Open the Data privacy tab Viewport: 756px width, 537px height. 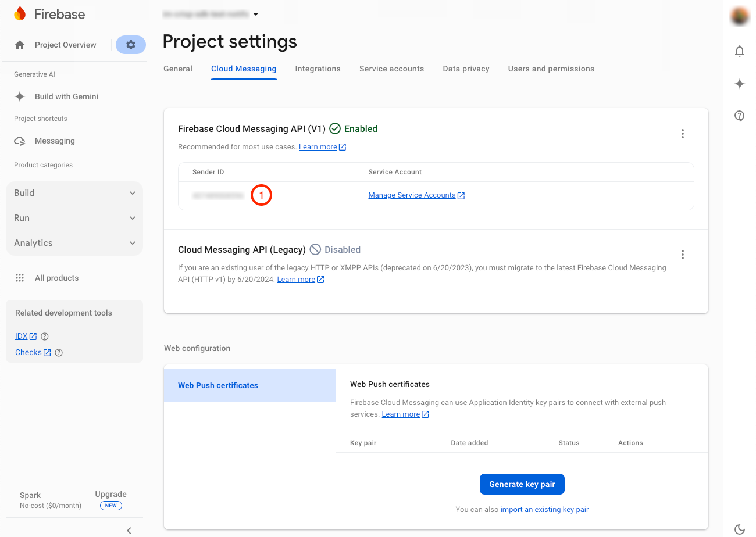tap(466, 69)
